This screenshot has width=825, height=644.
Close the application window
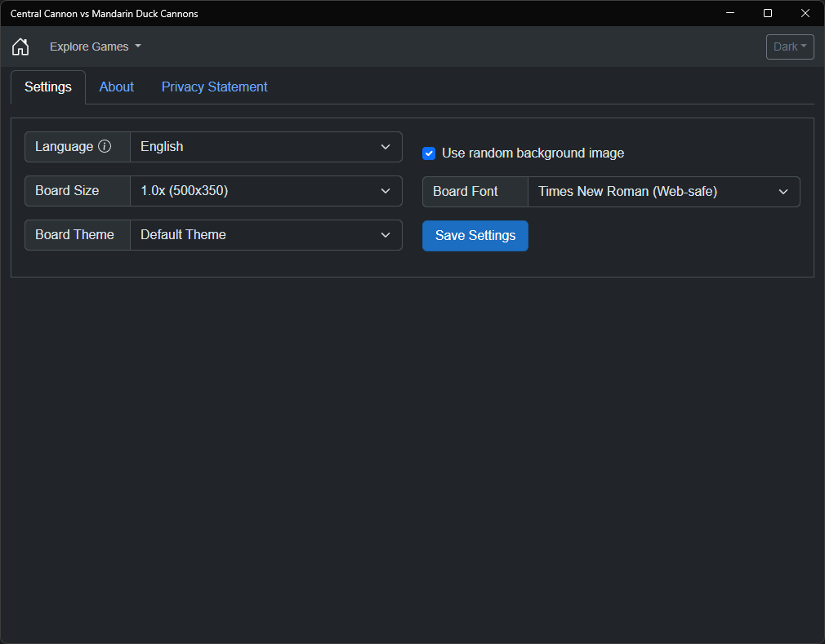point(805,13)
